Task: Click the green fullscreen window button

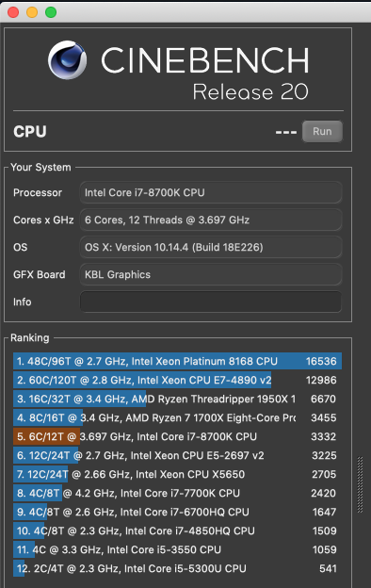Action: [51, 12]
